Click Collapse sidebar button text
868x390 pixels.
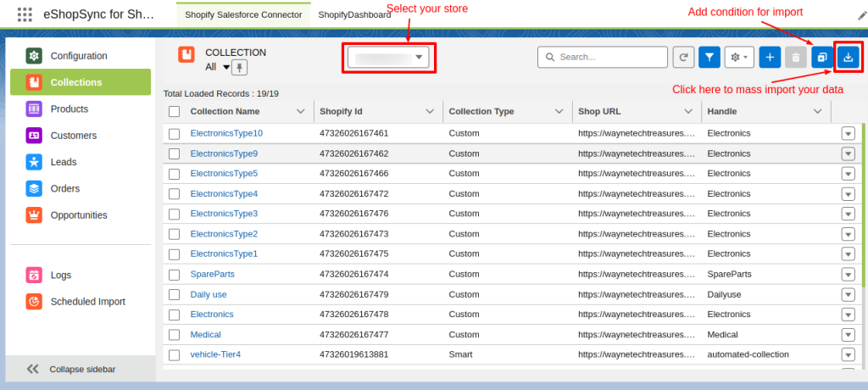[82, 370]
